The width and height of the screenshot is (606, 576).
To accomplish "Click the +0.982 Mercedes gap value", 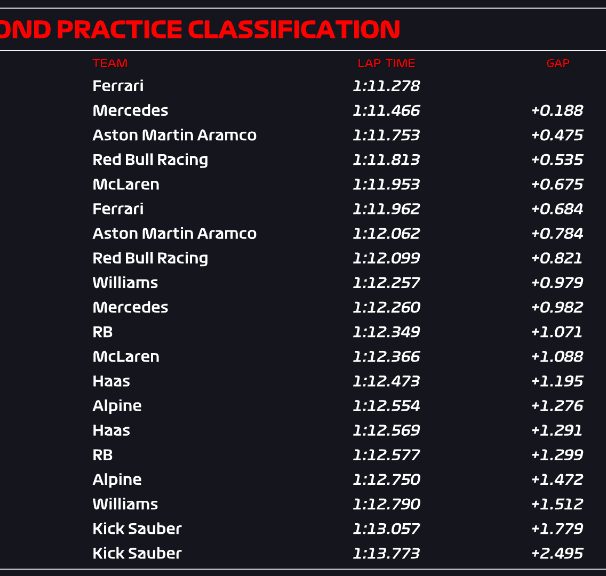I will 557,307.
